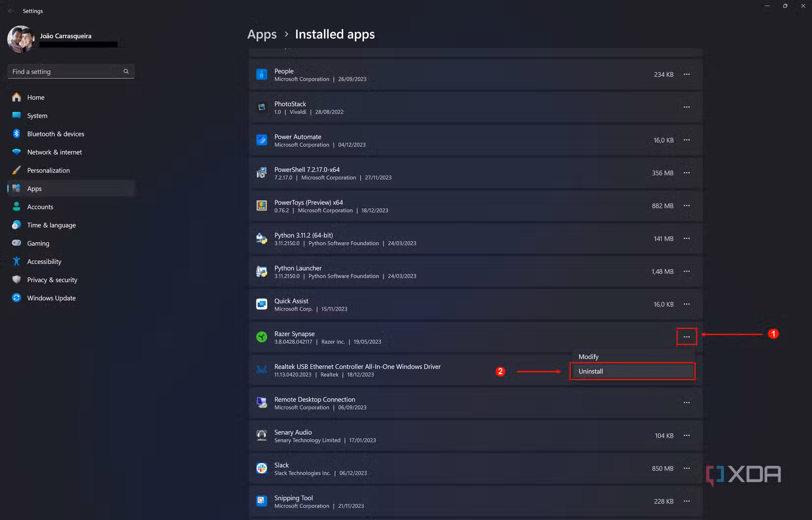Screen dimensions: 812x520
Task: Click the João Carrasqueira profile picture
Action: click(x=20, y=39)
